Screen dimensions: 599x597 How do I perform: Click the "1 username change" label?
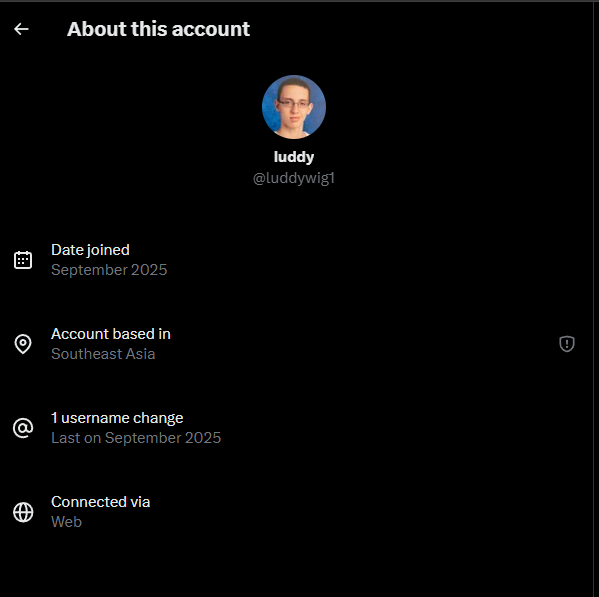pyautogui.click(x=117, y=418)
